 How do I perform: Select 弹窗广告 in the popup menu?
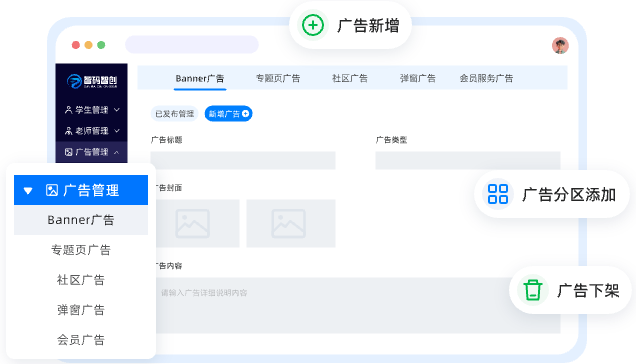(x=81, y=310)
